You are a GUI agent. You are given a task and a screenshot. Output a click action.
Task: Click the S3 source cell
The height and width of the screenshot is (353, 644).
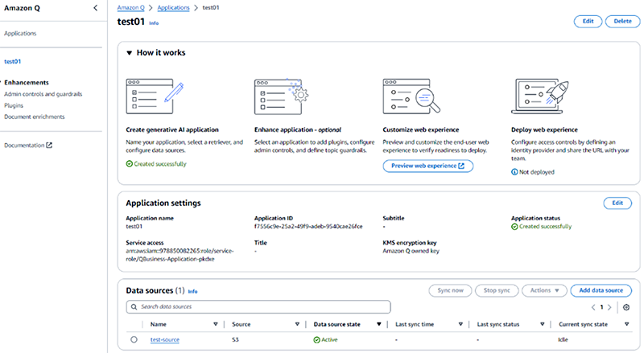(x=235, y=340)
